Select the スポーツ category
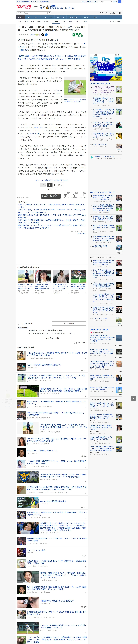138x644 pixels. [x=56, y=21]
